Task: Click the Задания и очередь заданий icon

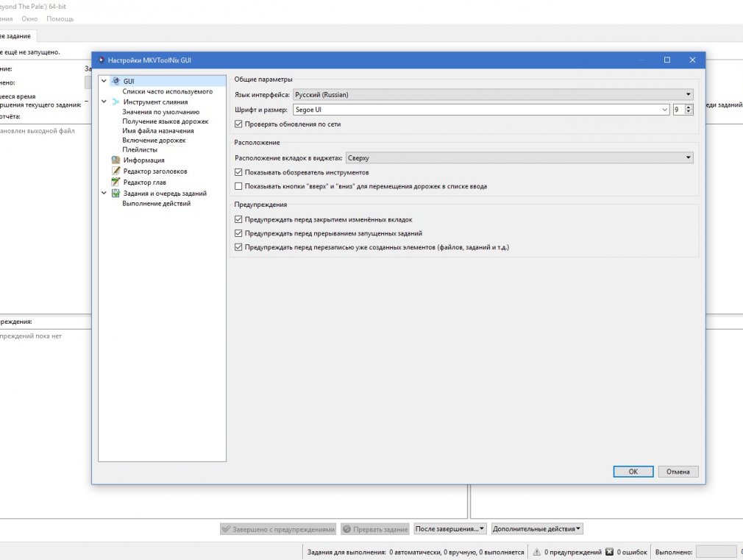Action: pyautogui.click(x=115, y=193)
